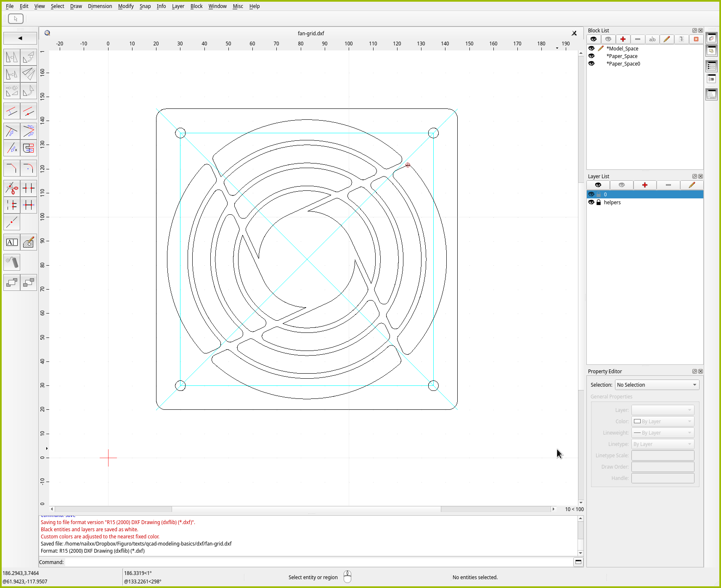Screen dimensions: 721x588
Task: Select the Divide (scissors) modify tool
Action: [x=12, y=188]
